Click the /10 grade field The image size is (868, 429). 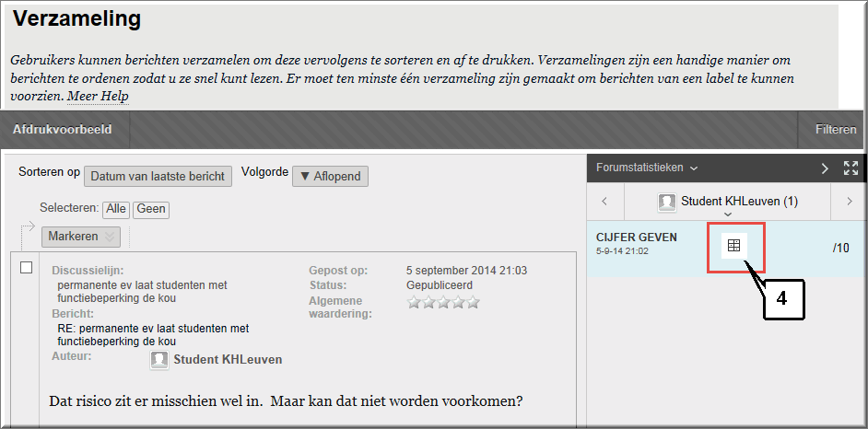[x=841, y=248]
